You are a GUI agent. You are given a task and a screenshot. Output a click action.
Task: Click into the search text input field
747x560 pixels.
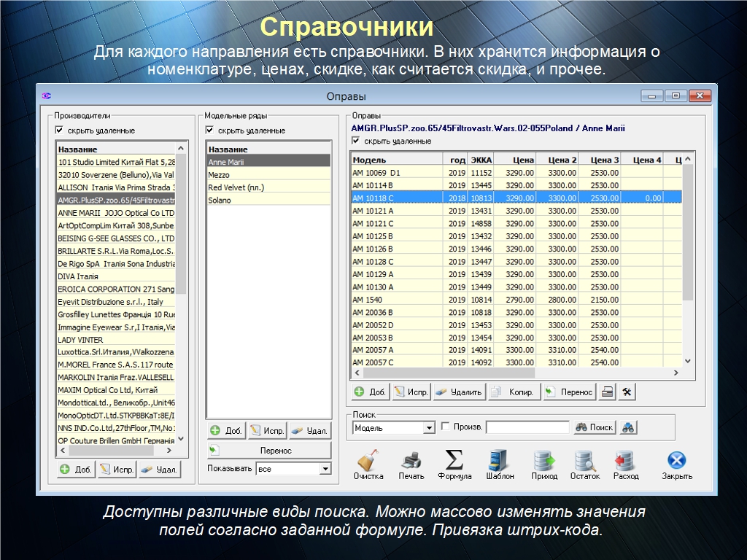[x=527, y=428]
